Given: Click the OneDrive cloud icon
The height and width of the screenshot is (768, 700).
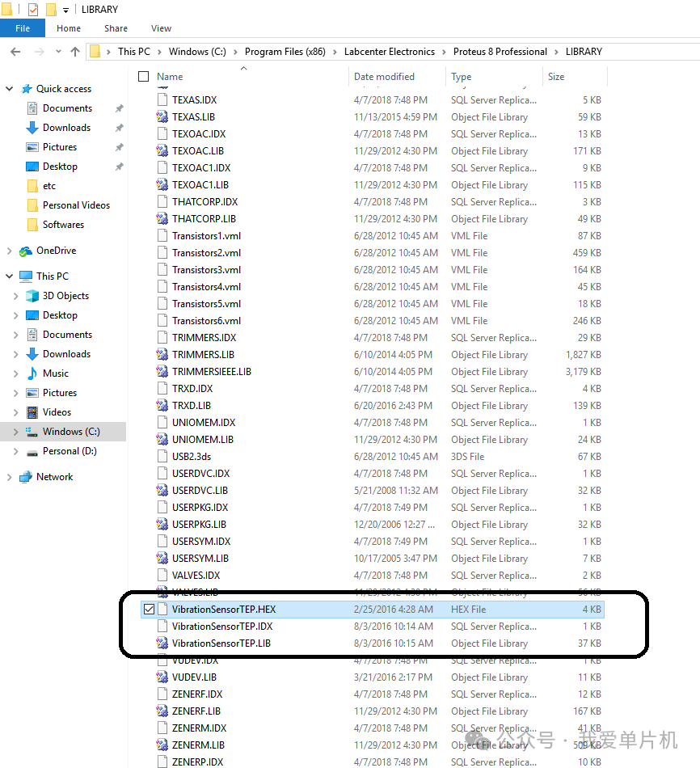Looking at the screenshot, I should point(26,251).
